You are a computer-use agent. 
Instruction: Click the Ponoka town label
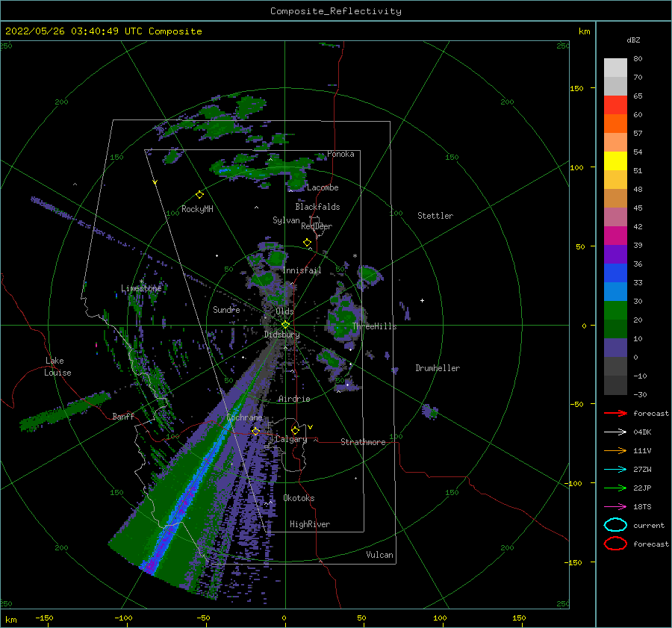pyautogui.click(x=340, y=154)
